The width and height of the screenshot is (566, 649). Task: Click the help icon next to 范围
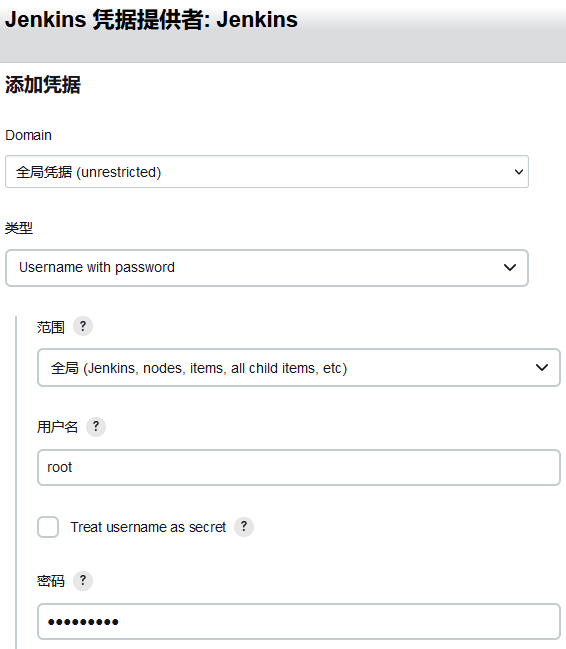[83, 326]
